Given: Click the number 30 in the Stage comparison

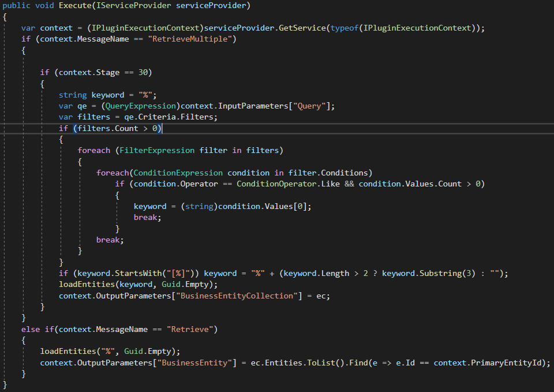Looking at the screenshot, I should [x=143, y=73].
